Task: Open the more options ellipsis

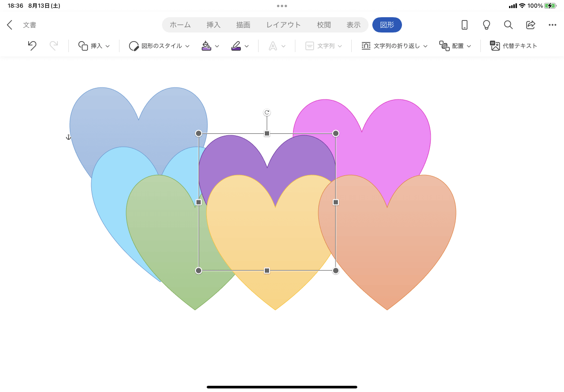Action: pos(553,25)
